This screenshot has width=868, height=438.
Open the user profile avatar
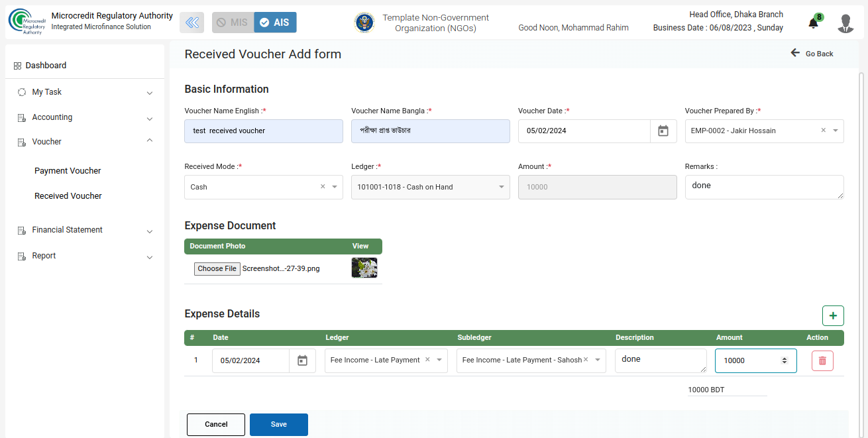coord(845,23)
